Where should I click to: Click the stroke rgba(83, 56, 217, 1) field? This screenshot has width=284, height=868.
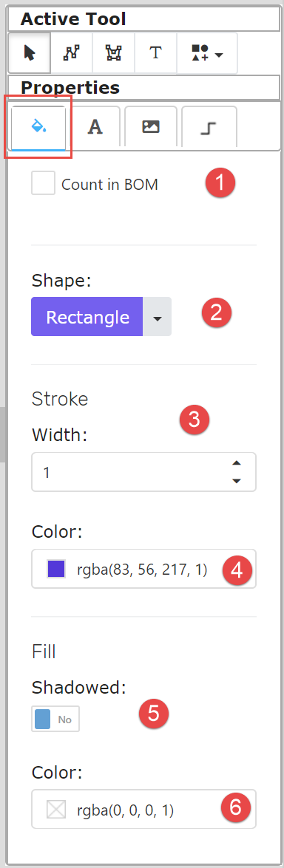tap(143, 569)
